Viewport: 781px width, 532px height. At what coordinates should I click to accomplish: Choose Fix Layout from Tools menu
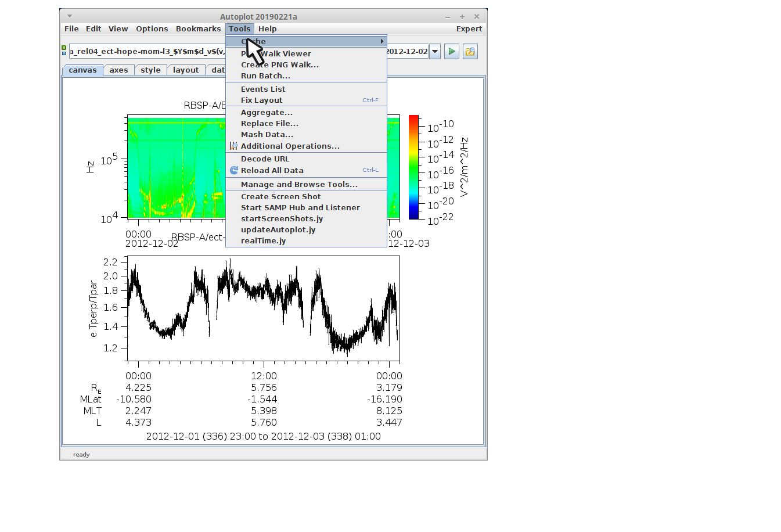[261, 100]
